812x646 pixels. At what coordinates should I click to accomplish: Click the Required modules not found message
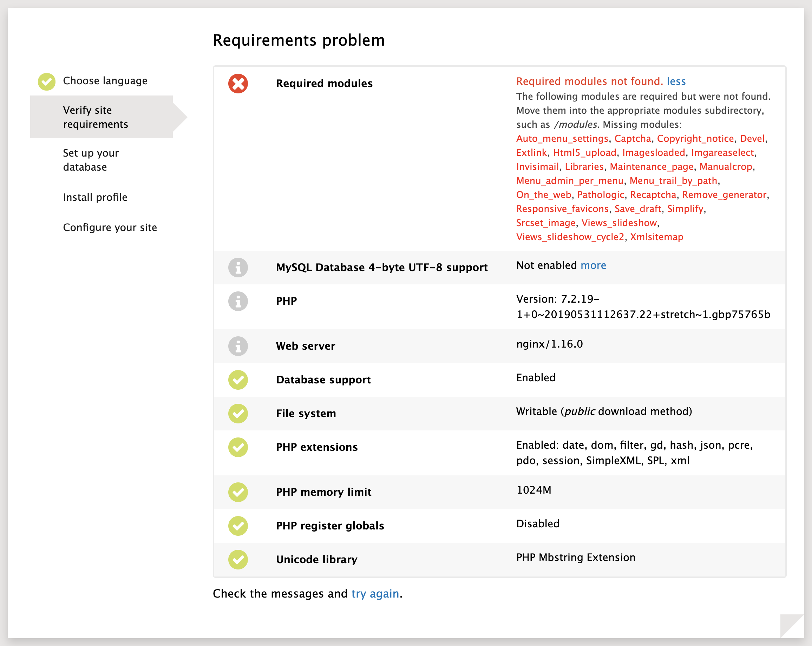(589, 81)
